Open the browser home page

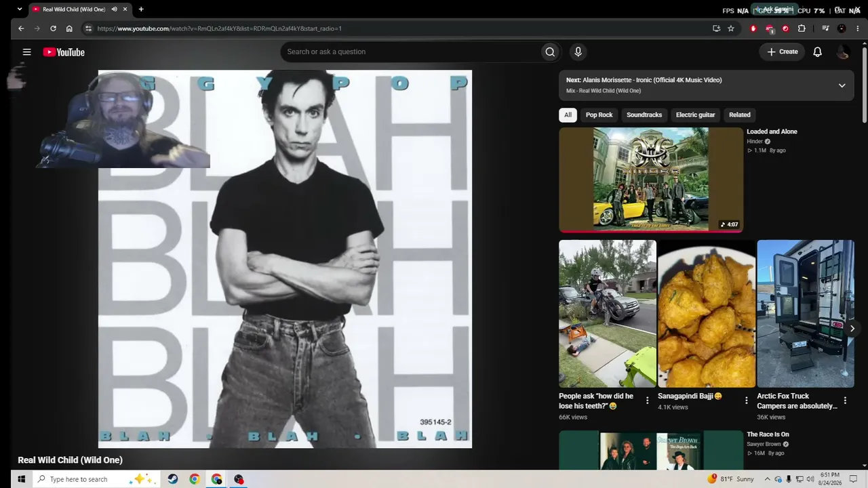click(x=69, y=28)
